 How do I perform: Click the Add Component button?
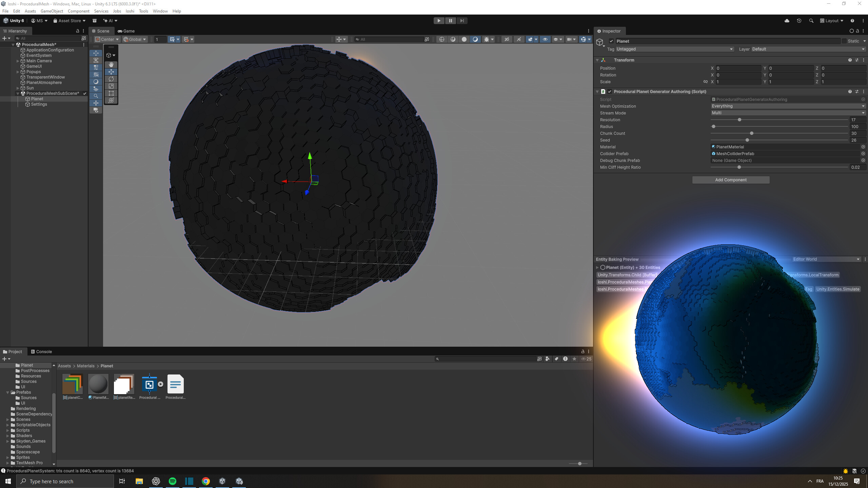730,180
